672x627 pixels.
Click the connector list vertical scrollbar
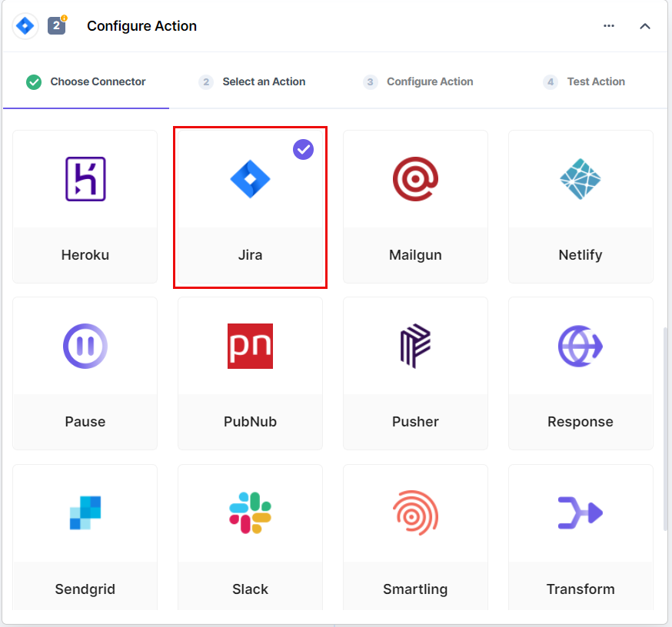665,429
